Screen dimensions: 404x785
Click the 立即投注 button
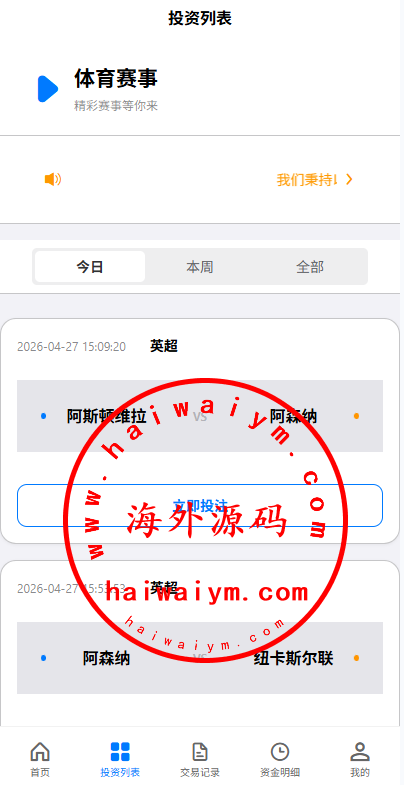200,505
